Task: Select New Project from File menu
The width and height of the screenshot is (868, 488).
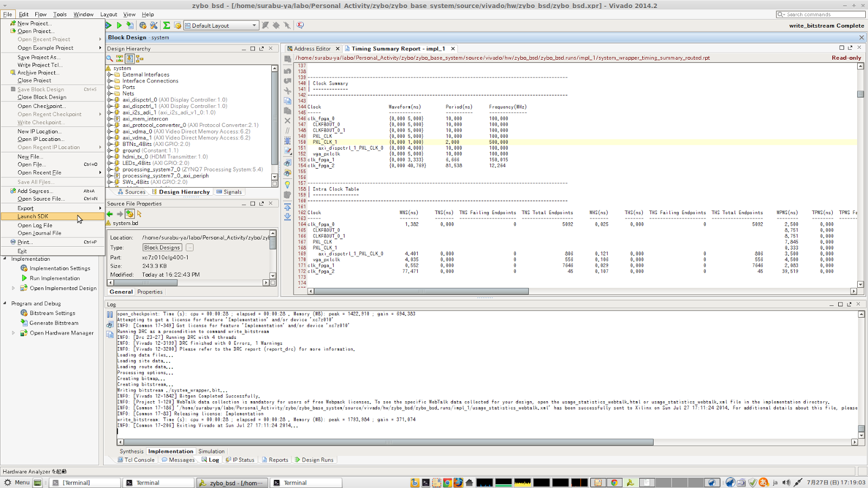Action: coord(52,23)
